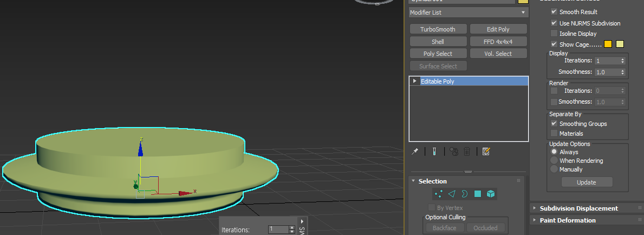Image resolution: width=644 pixels, height=235 pixels.
Task: Click the Edit Poly modifier button
Action: (x=498, y=29)
